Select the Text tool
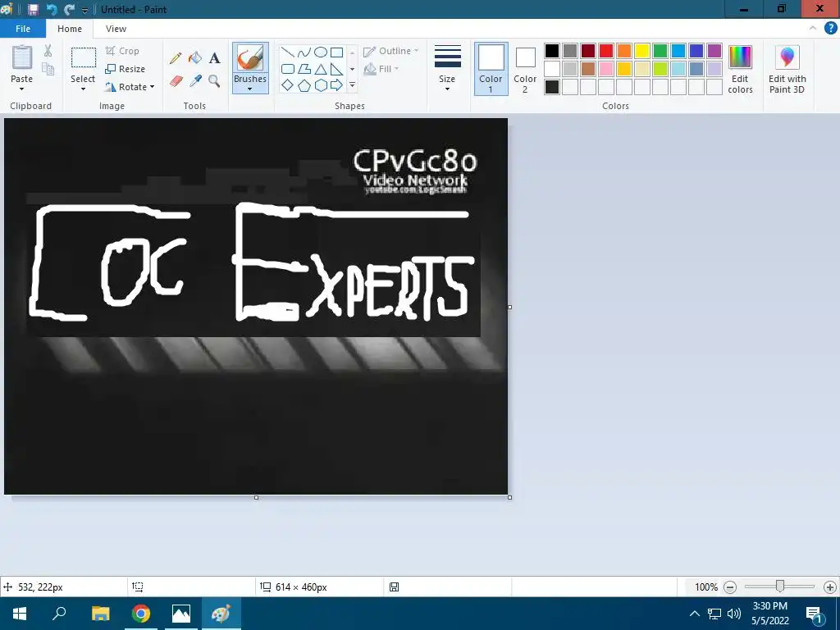Image resolution: width=840 pixels, height=630 pixels. click(214, 58)
